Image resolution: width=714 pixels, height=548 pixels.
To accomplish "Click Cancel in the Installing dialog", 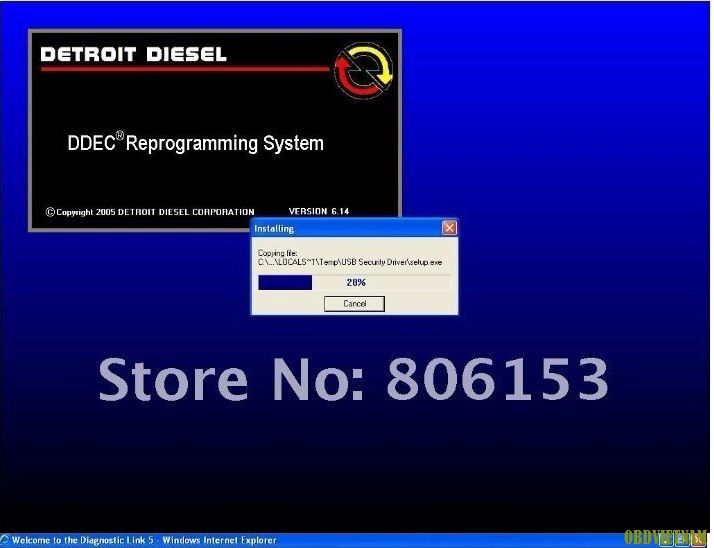I will coord(354,304).
